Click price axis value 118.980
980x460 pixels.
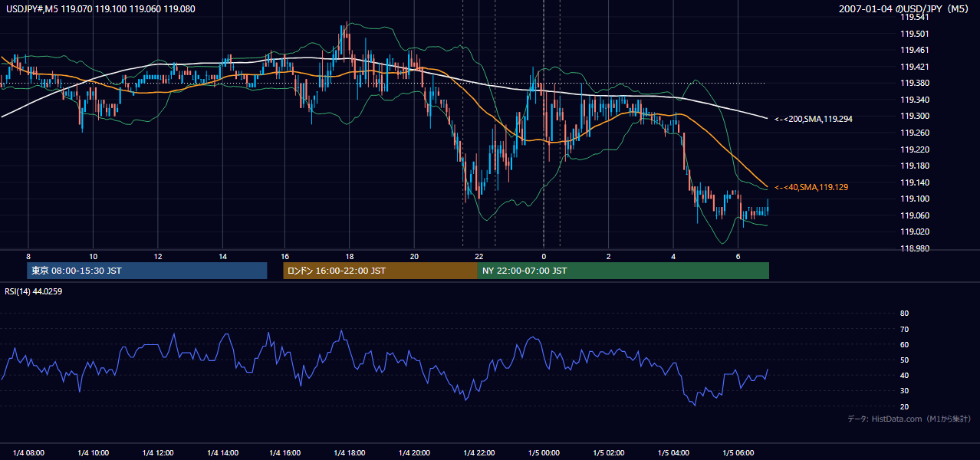coord(914,248)
